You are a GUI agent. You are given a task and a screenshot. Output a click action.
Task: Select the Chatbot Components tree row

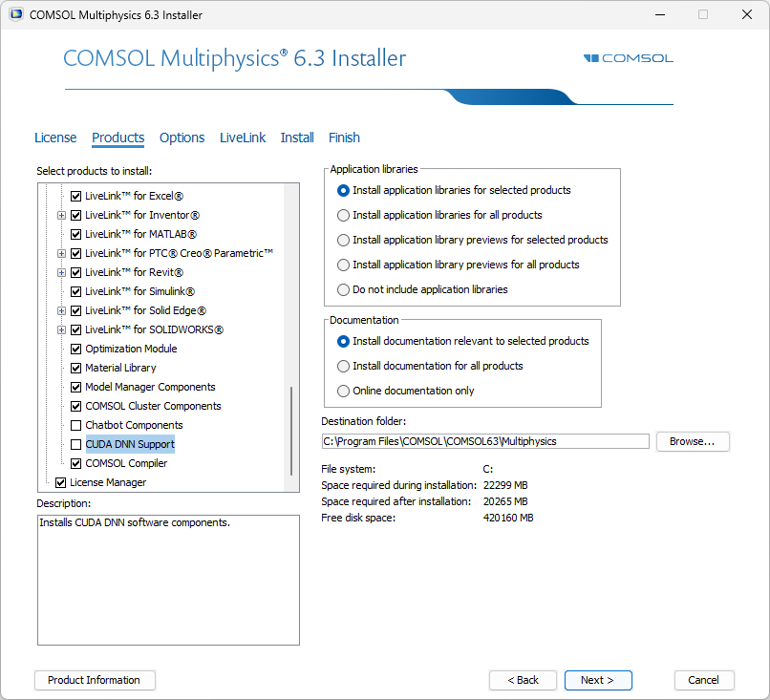click(134, 426)
